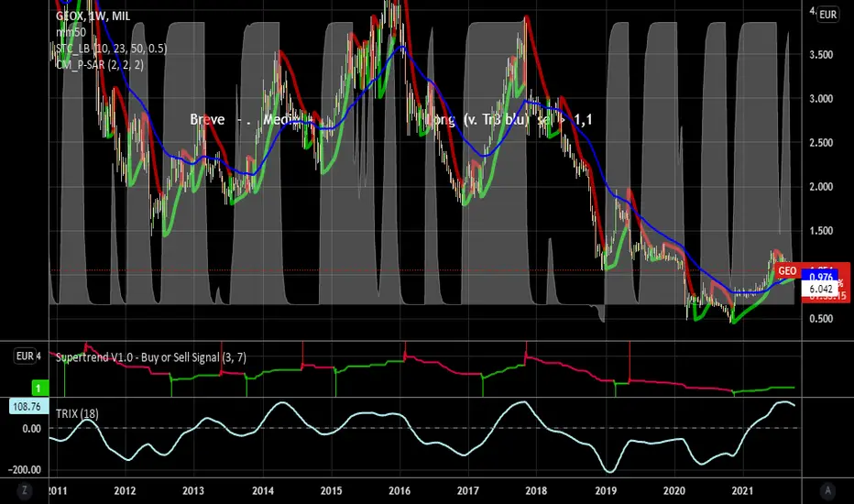Click the 3.000 price axis label
Viewport: 854px width, 504px height.
point(821,99)
